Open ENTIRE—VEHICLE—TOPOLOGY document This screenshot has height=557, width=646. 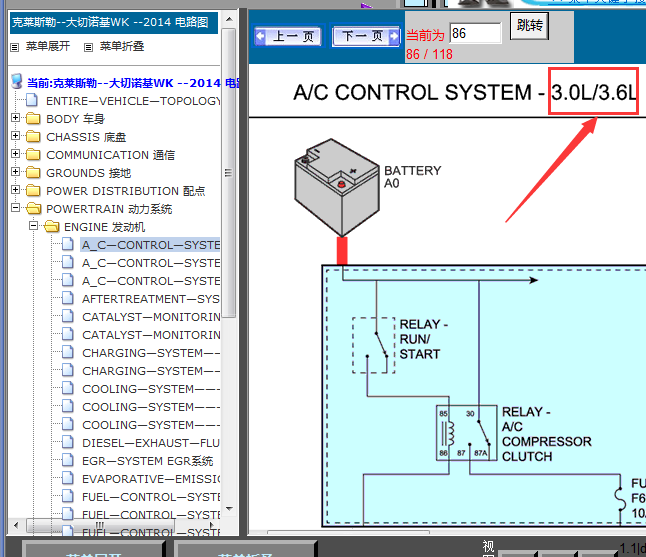pos(133,101)
